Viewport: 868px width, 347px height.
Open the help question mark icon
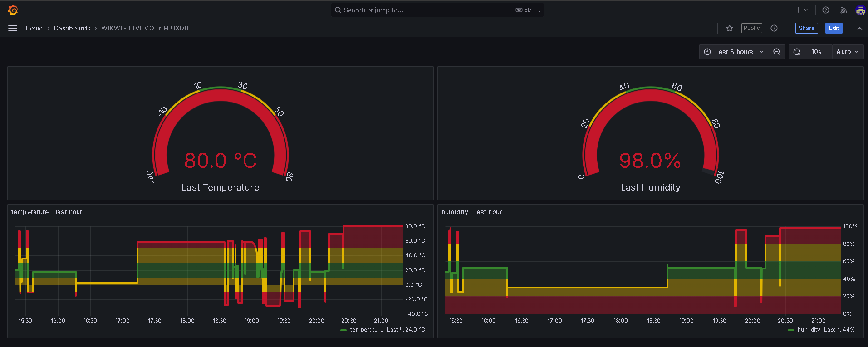click(826, 10)
